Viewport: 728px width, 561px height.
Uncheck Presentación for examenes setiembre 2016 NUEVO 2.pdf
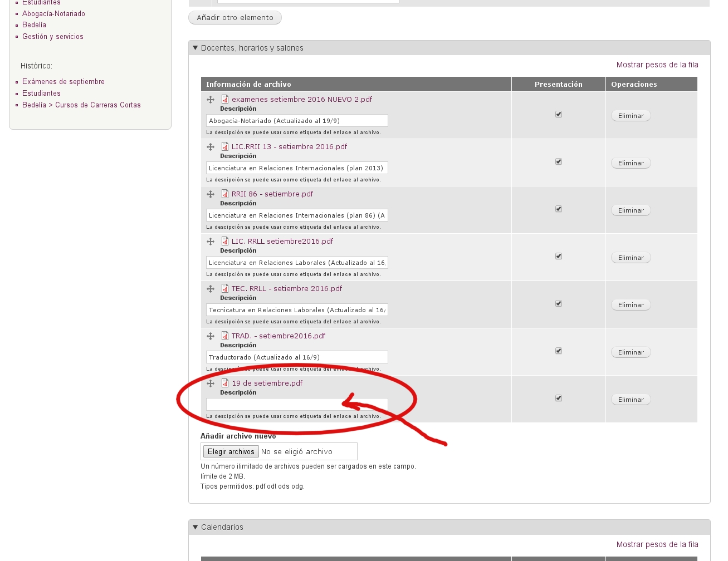(x=559, y=114)
